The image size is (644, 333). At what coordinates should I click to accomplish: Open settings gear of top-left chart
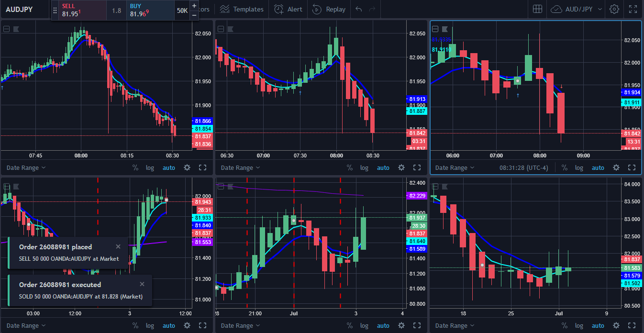(187, 167)
